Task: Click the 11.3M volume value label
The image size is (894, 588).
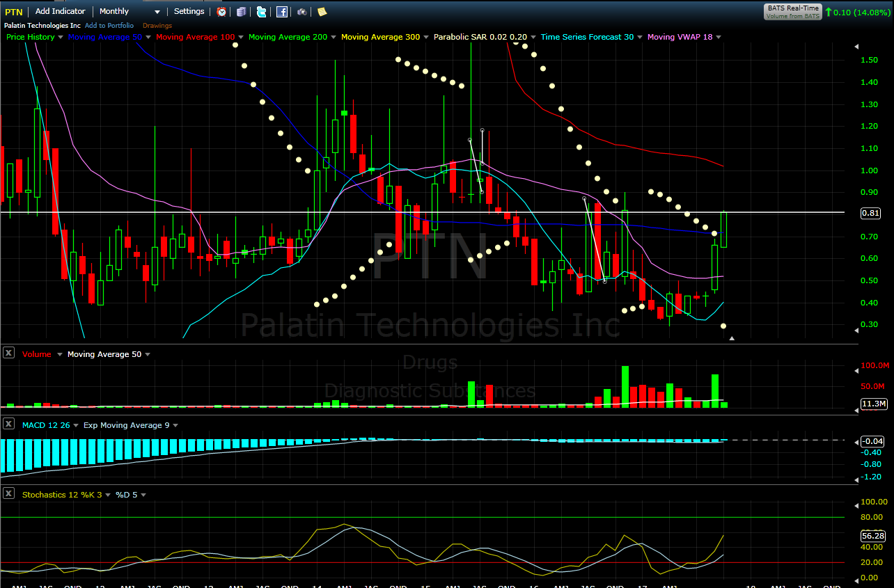Action: pyautogui.click(x=874, y=404)
